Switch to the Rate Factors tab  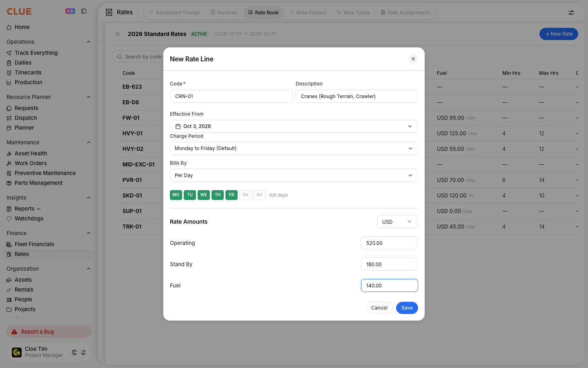(x=308, y=13)
